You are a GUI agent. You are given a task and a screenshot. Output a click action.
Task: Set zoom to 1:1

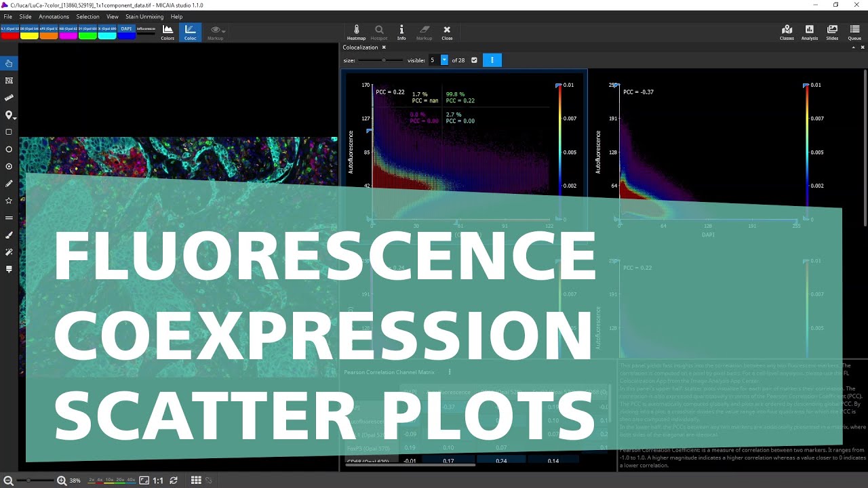click(158, 481)
